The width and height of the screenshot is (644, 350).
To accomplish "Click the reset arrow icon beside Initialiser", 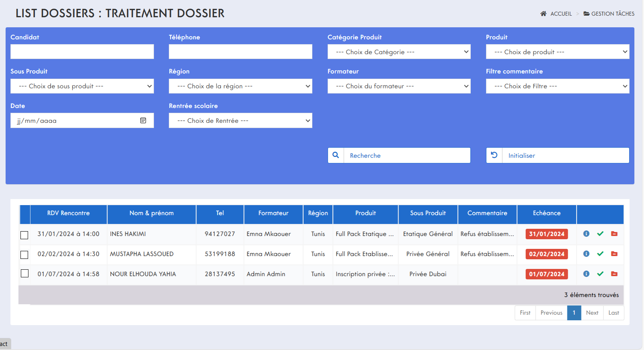I will tap(494, 155).
